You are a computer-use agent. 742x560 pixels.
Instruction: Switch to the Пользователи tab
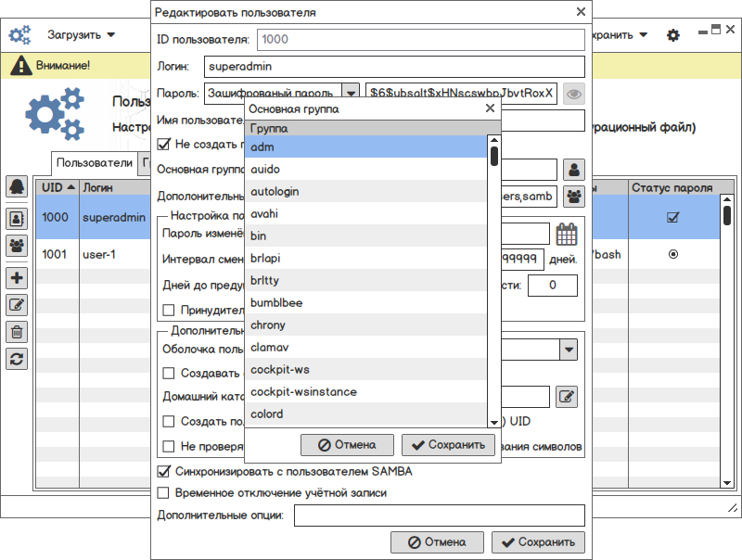click(x=94, y=162)
